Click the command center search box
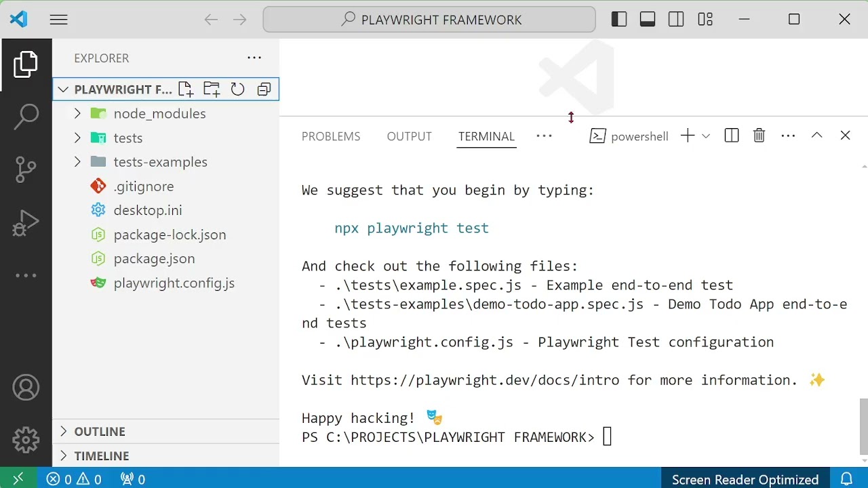The image size is (868, 488). pyautogui.click(x=429, y=20)
